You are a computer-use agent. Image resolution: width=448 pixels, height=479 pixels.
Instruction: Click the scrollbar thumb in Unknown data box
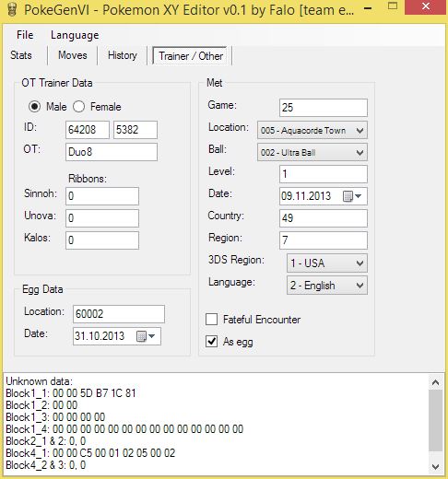(x=435, y=421)
